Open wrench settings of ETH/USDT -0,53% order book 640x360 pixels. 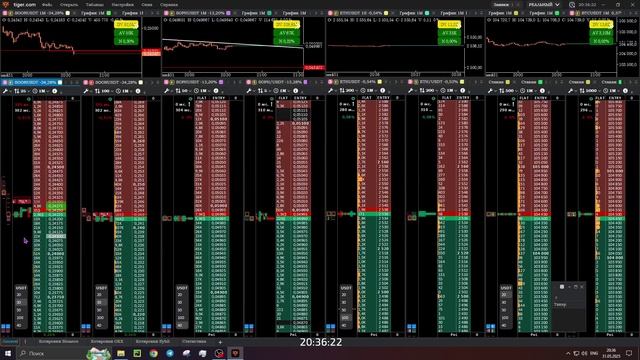(411, 91)
